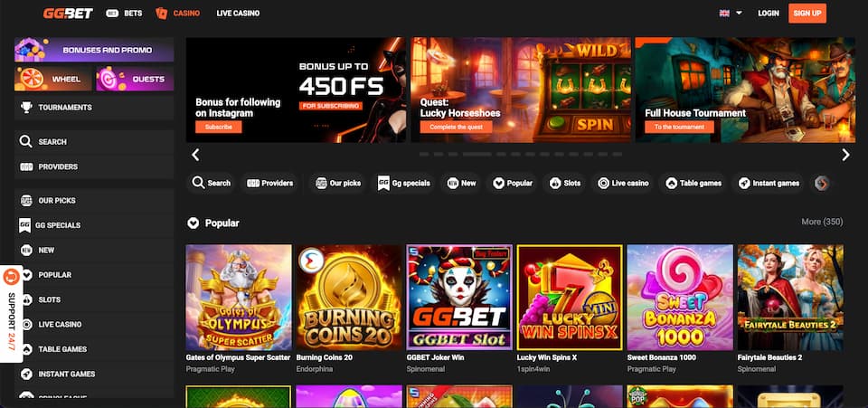Select the Instant games category chip
This screenshot has height=408, width=868.
coord(769,184)
